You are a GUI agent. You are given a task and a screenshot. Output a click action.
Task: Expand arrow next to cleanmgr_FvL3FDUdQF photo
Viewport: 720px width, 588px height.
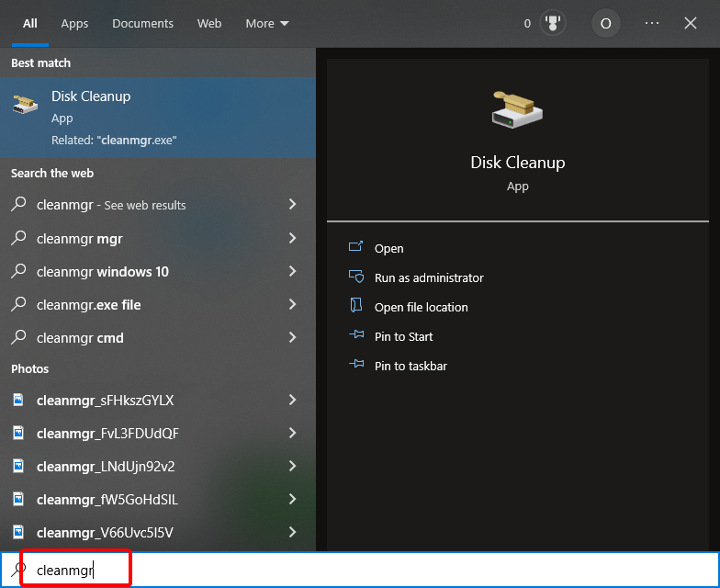coord(292,434)
